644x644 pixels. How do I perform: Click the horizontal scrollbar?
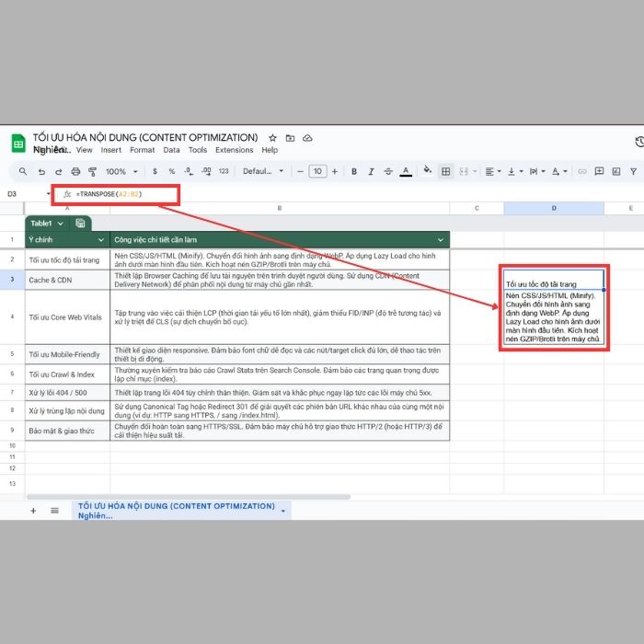189,497
